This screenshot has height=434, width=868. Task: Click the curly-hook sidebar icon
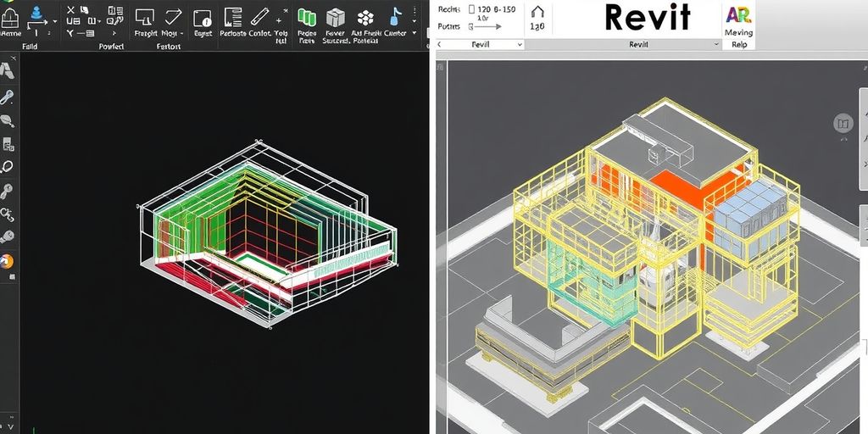click(x=7, y=214)
